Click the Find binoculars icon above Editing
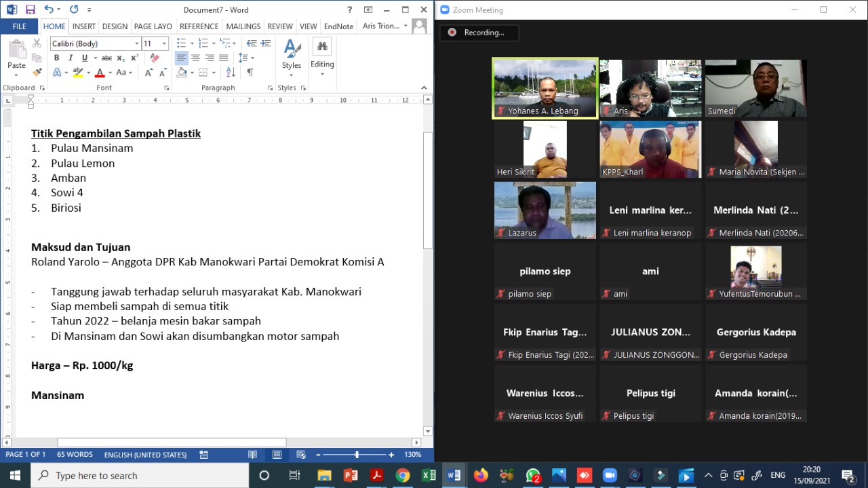This screenshot has height=488, width=868. (322, 47)
